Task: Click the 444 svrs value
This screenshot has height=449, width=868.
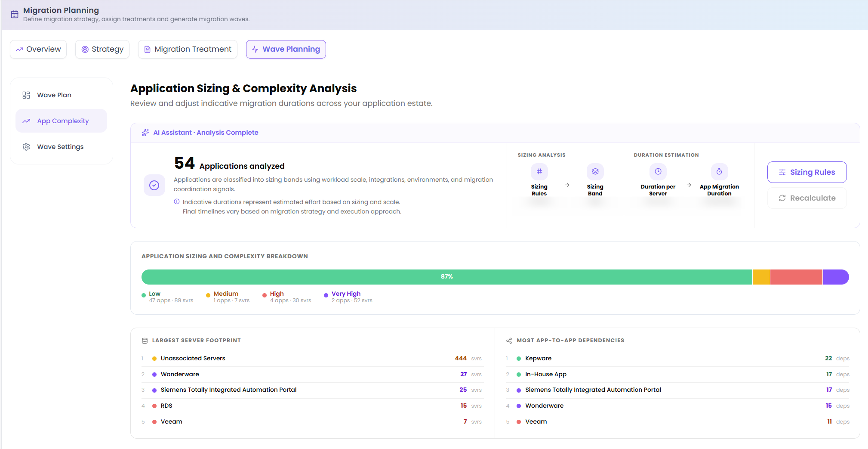Action: pyautogui.click(x=468, y=358)
